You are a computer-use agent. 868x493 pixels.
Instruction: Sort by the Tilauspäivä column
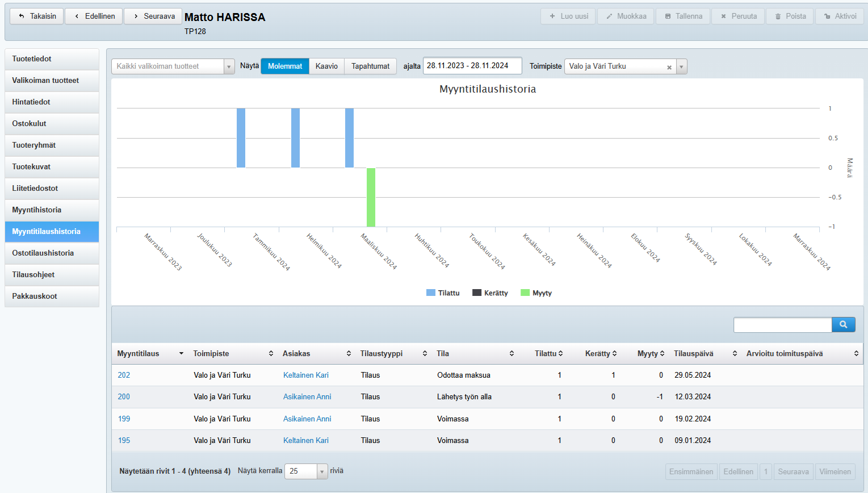click(x=735, y=353)
